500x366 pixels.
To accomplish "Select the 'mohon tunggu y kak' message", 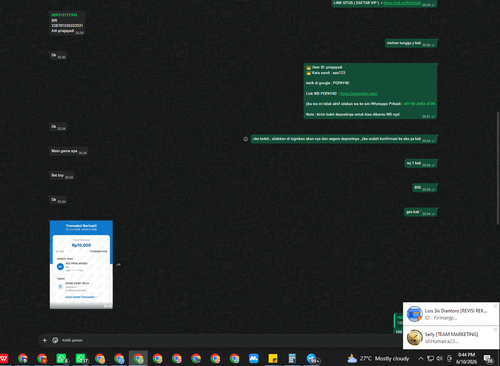I will coord(411,43).
